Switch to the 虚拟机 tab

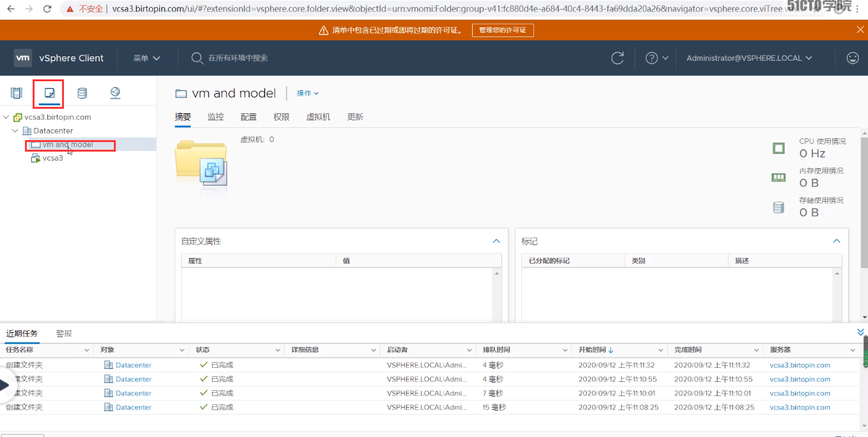[x=318, y=116]
